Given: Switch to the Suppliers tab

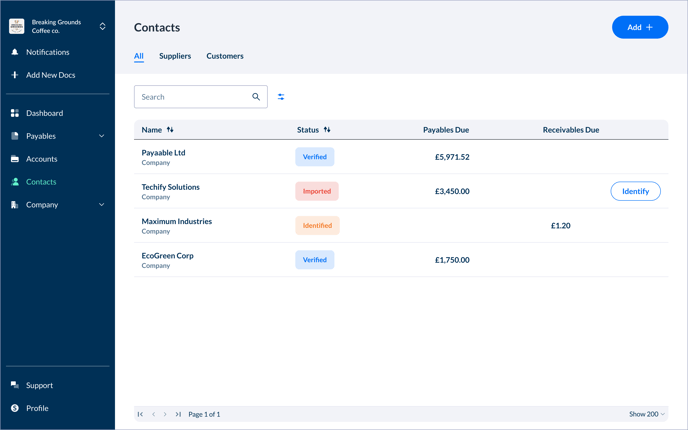Looking at the screenshot, I should pos(175,56).
